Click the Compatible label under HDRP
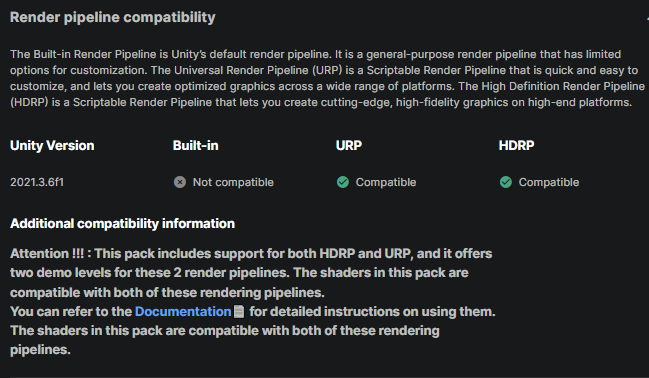The width and height of the screenshot is (649, 378). pyautogui.click(x=549, y=182)
